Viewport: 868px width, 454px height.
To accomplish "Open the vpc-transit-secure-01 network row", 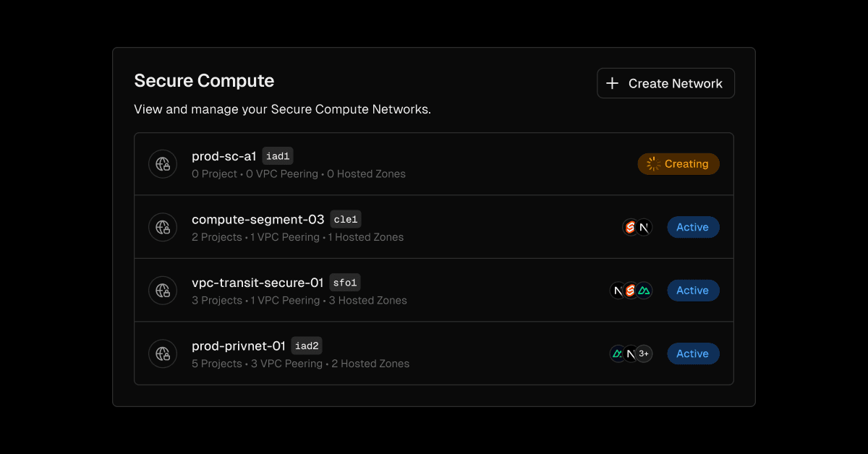I will 434,290.
